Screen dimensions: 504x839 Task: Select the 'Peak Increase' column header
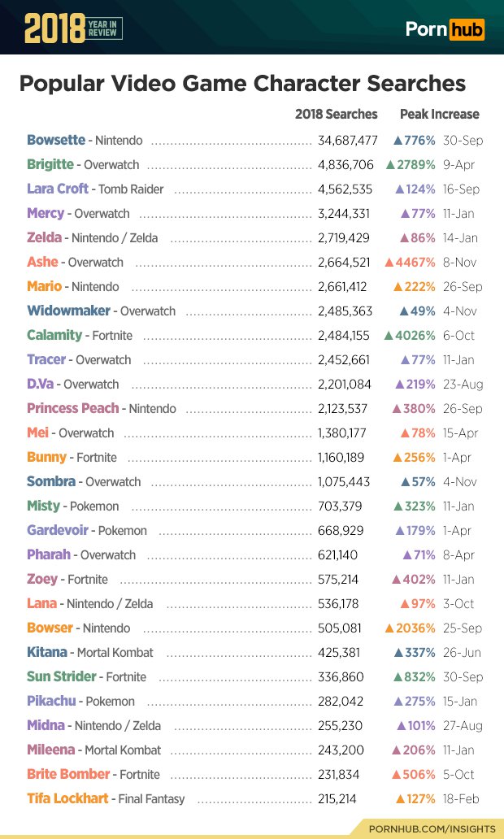pyautogui.click(x=439, y=114)
